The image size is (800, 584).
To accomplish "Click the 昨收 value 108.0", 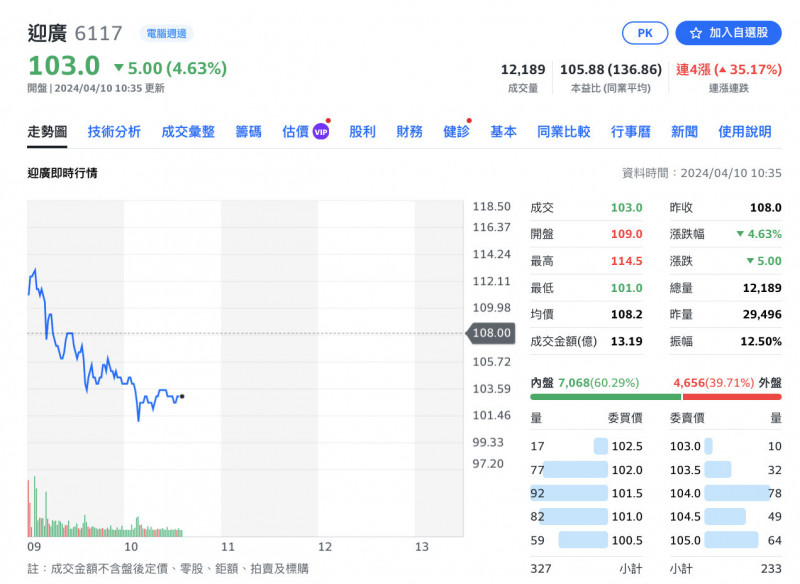I will (765, 208).
